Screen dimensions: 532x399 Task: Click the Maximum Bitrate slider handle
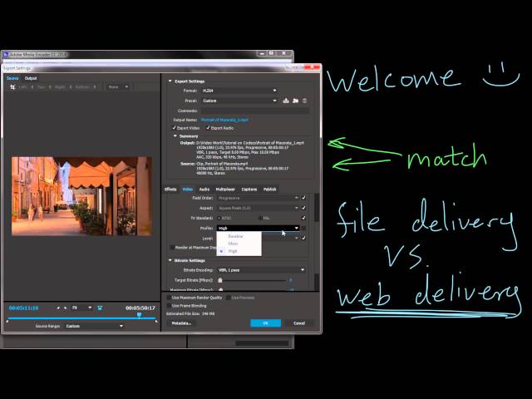tap(221, 289)
